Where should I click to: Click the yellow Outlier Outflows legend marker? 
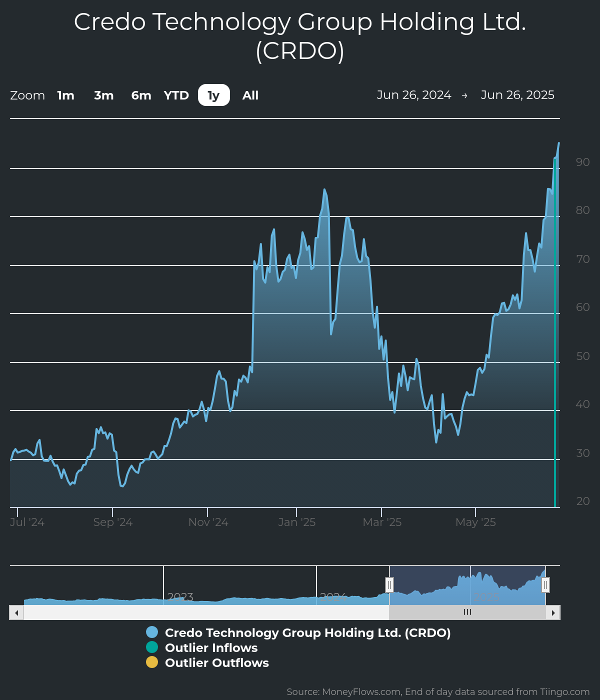coord(152,662)
